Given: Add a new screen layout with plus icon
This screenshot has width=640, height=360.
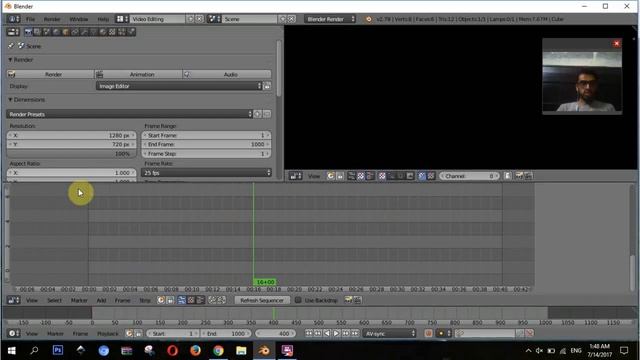Looking at the screenshot, I should point(191,19).
